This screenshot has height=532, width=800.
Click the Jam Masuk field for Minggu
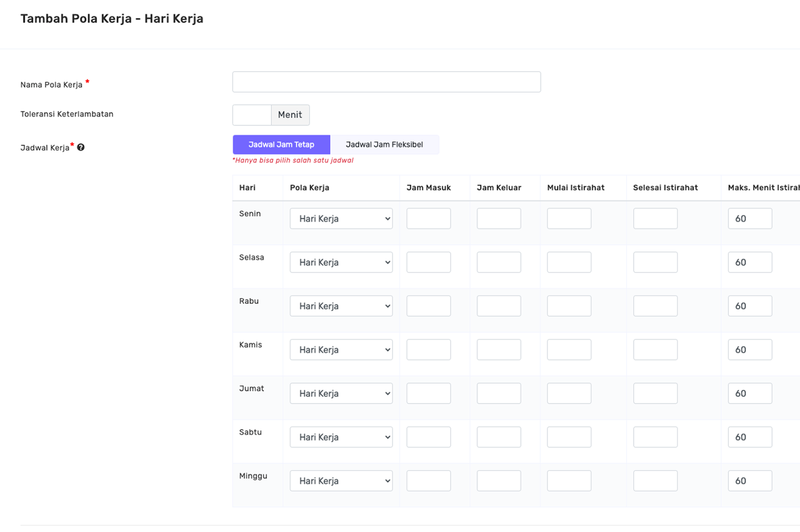pyautogui.click(x=428, y=480)
